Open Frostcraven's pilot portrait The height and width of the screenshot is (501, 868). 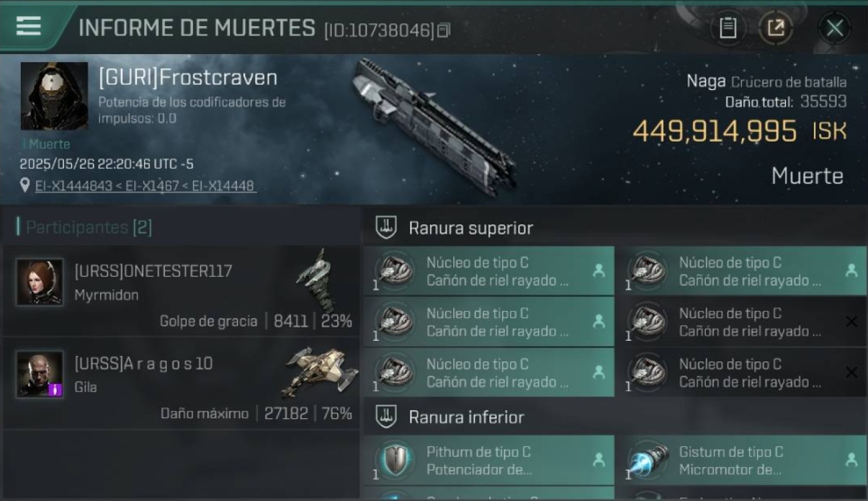pos(54,96)
